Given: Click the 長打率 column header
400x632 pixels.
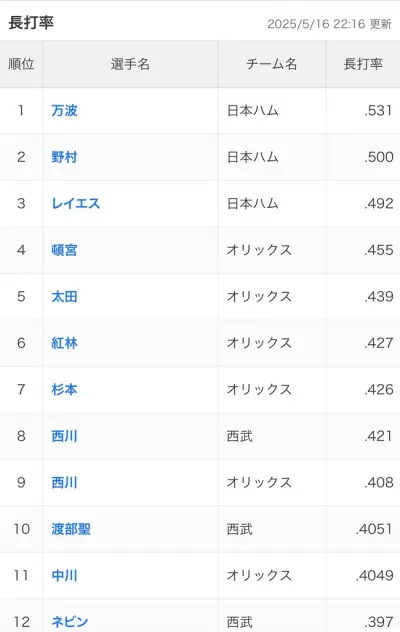Looking at the screenshot, I should pos(363,64).
